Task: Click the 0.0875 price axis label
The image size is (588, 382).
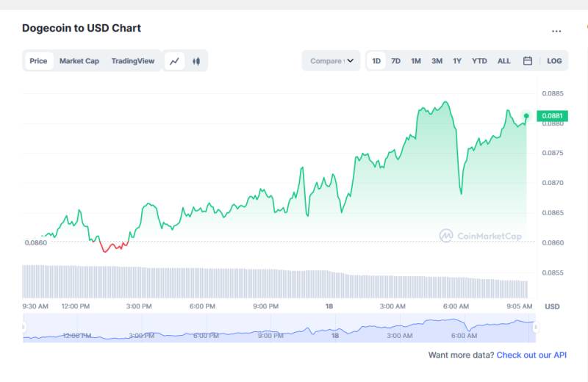Action: (553, 153)
